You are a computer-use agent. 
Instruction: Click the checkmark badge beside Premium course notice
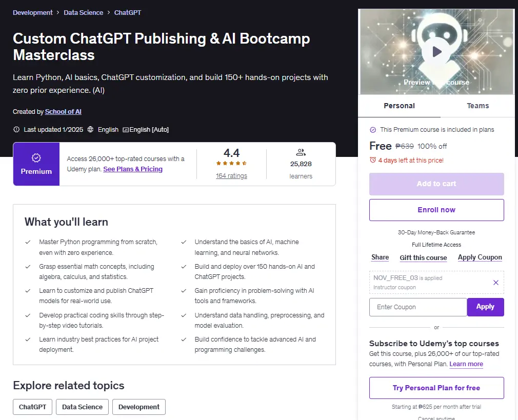tap(373, 130)
